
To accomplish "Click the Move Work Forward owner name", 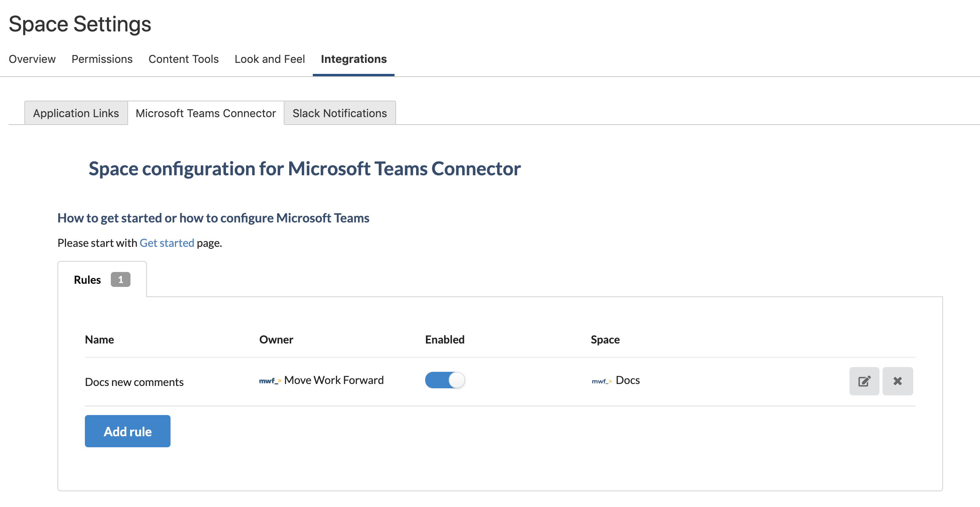I will (x=334, y=380).
